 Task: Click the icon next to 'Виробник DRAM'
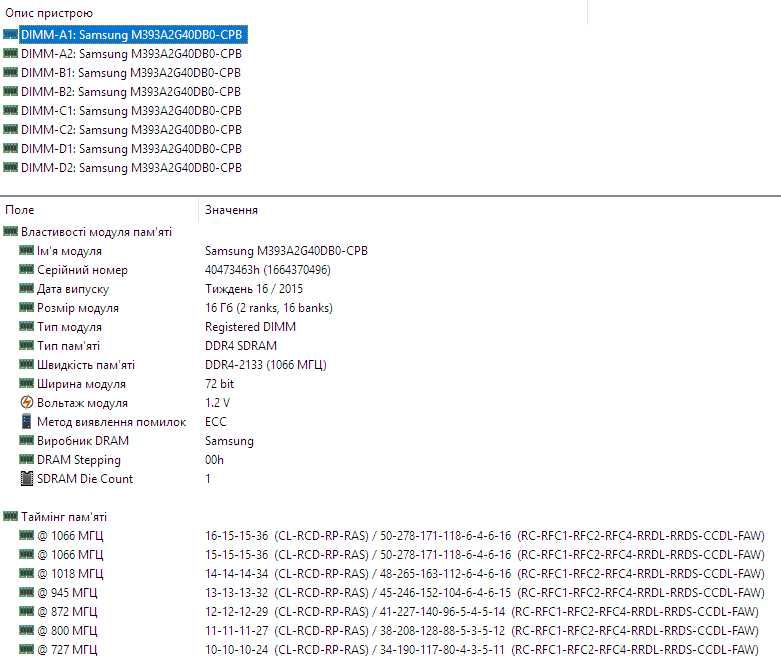(26, 440)
